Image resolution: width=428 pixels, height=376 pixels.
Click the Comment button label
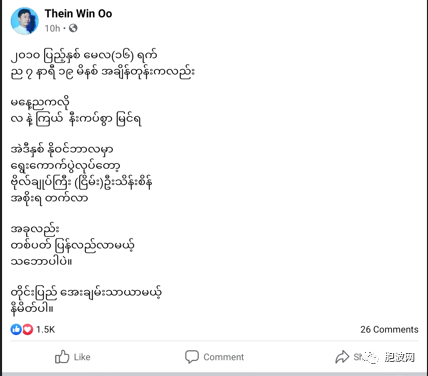[224, 357]
